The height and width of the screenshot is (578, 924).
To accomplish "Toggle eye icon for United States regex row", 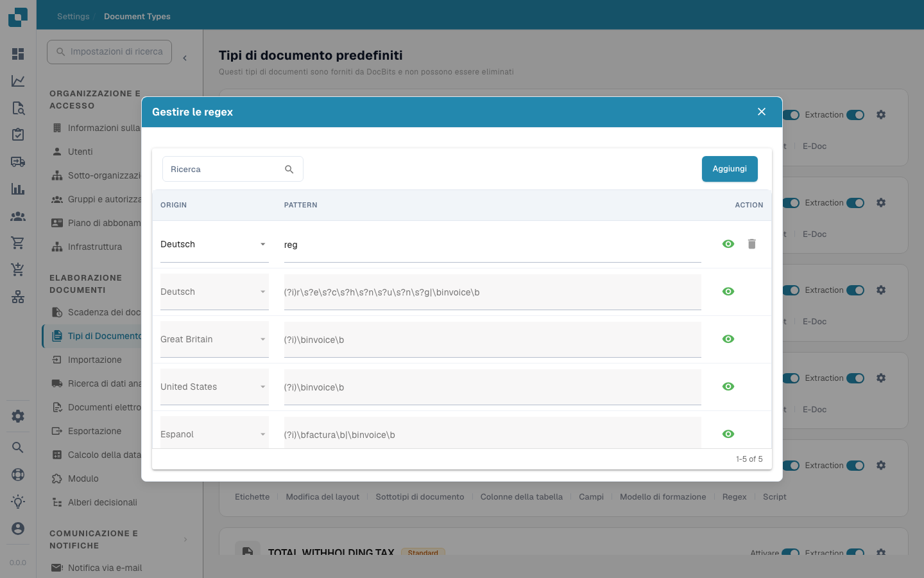I will pyautogui.click(x=728, y=387).
